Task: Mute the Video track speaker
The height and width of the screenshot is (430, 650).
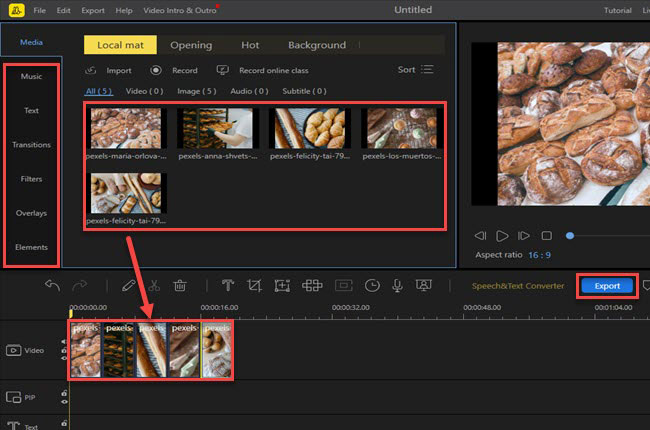Action: pyautogui.click(x=64, y=342)
